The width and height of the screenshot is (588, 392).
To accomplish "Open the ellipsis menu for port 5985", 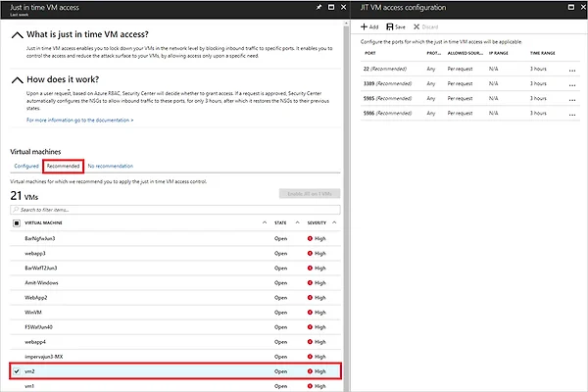I will pyautogui.click(x=572, y=100).
